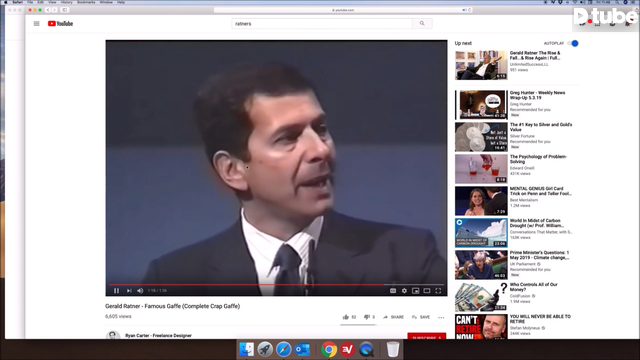Screen dimensions: 640x360
Task: Toggle the Autoplay switch off
Action: pos(573,43)
